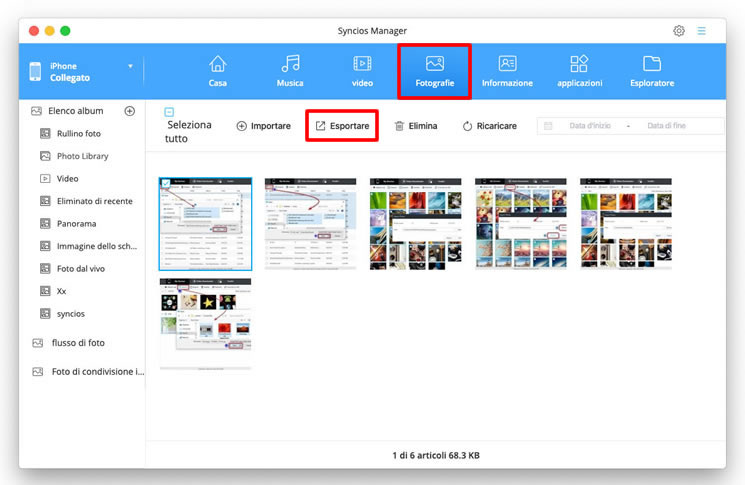Open the Esploratore file tab
Viewport: 745px width, 485px height.
pyautogui.click(x=652, y=71)
